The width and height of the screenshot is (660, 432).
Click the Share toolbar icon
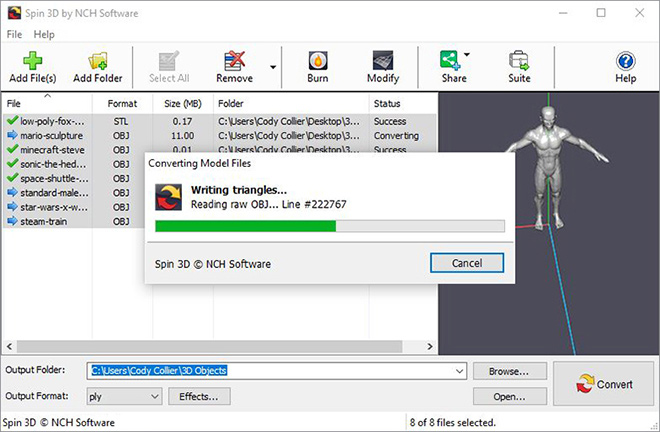point(450,60)
